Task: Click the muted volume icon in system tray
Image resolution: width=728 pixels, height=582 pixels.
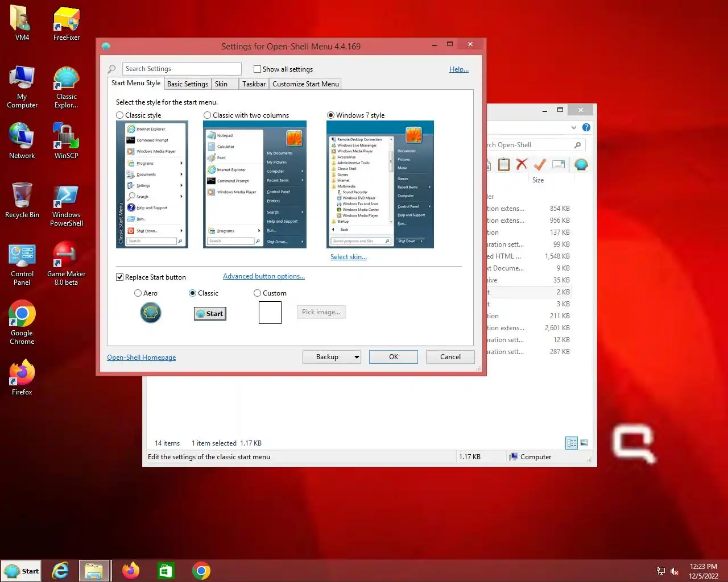Action: [x=675, y=571]
